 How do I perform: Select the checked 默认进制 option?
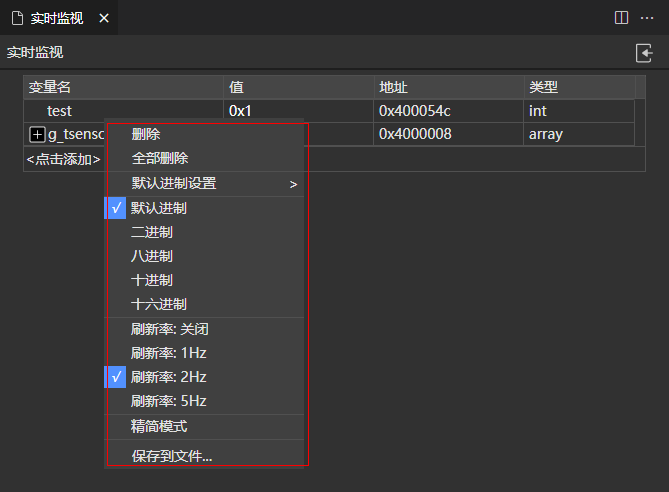coord(158,208)
